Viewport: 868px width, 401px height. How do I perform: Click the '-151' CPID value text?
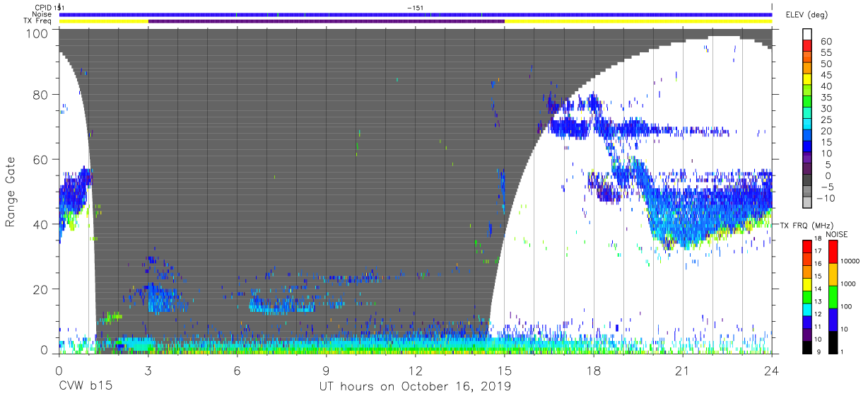click(416, 7)
